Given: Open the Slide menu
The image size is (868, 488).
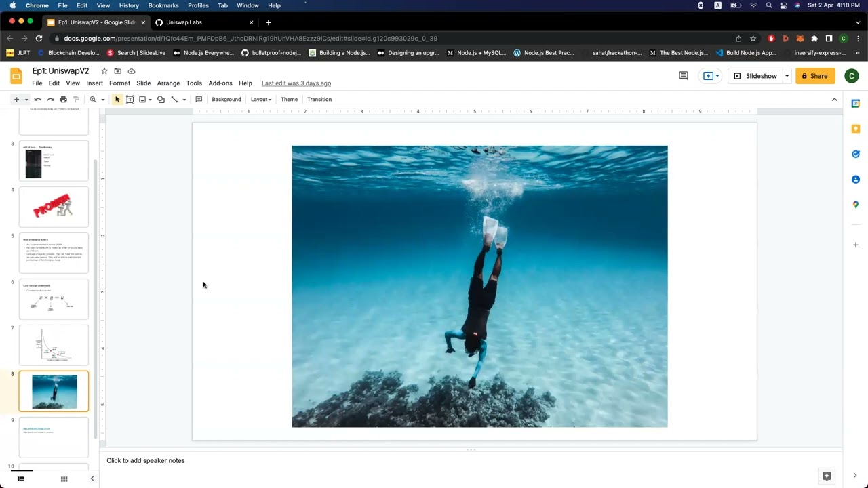Looking at the screenshot, I should point(143,83).
